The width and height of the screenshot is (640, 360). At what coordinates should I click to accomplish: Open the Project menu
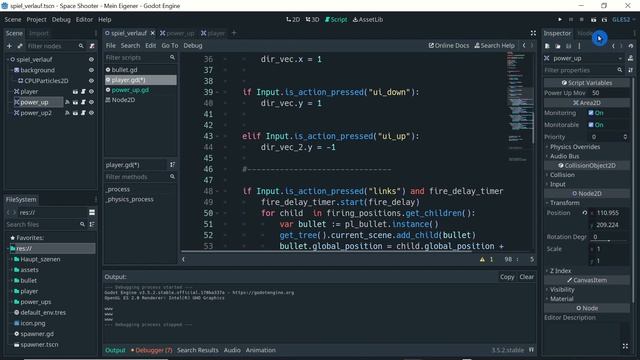pos(36,19)
